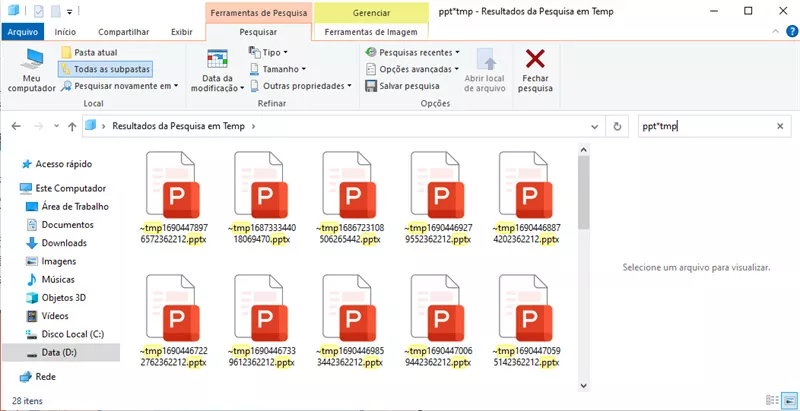Click the file list scroll up arrow
Screen dimensions: 800x411
pyautogui.click(x=584, y=149)
